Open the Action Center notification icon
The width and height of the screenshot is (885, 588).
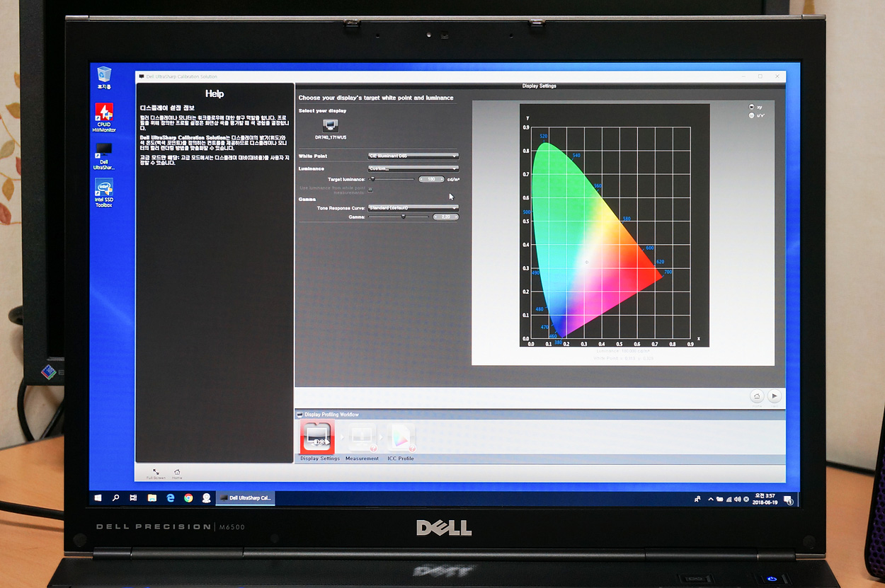788,500
